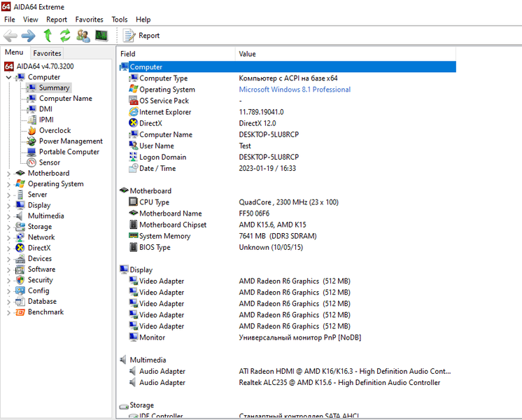Select the IPMI tree item

click(46, 120)
